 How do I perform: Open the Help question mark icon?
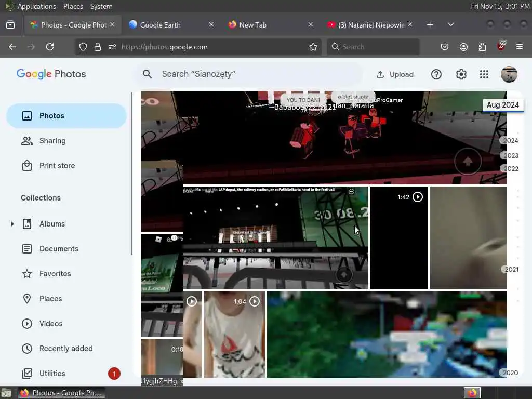[x=436, y=74]
